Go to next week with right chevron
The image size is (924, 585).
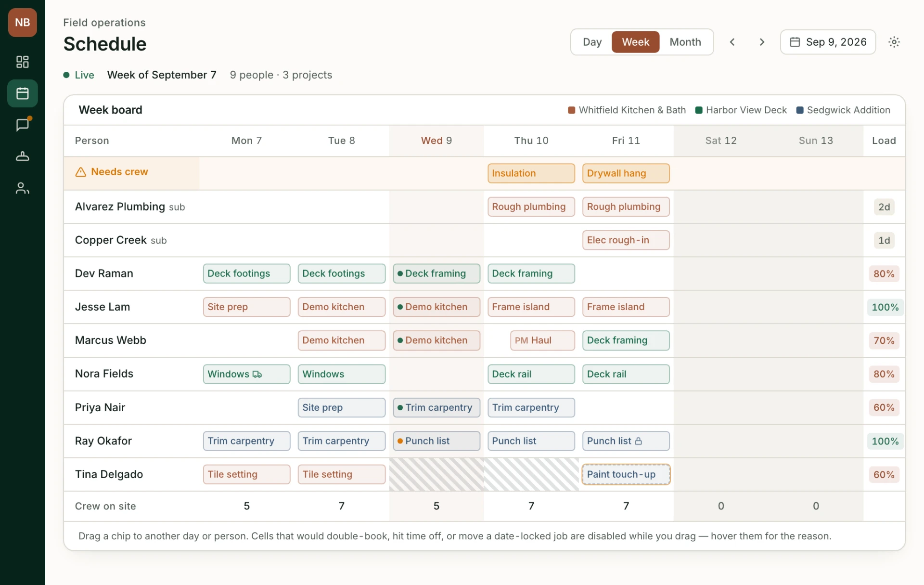(762, 42)
